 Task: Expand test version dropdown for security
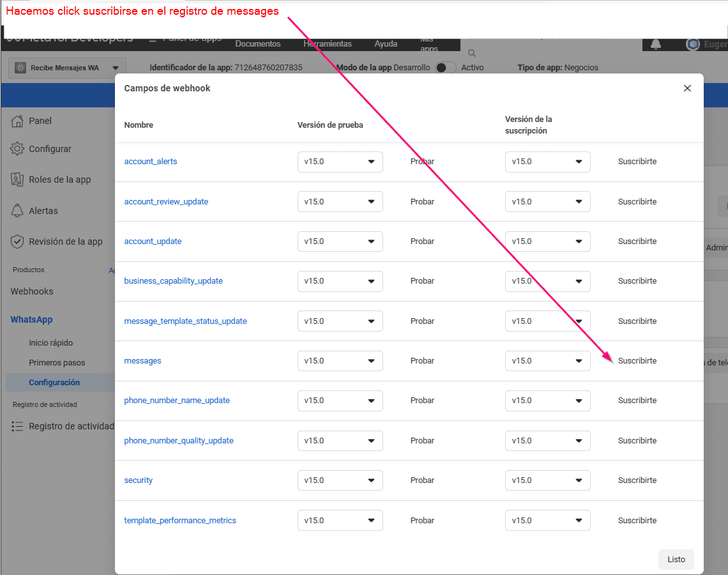tap(340, 480)
